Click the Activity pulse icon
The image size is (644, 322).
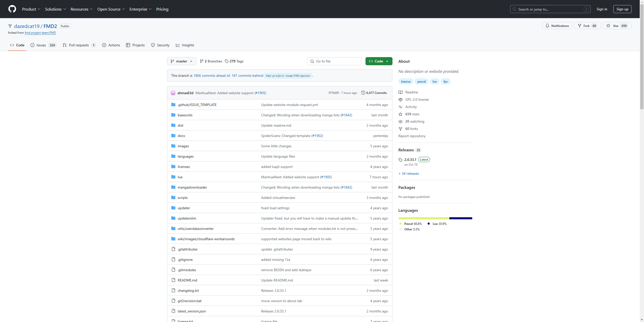click(400, 107)
